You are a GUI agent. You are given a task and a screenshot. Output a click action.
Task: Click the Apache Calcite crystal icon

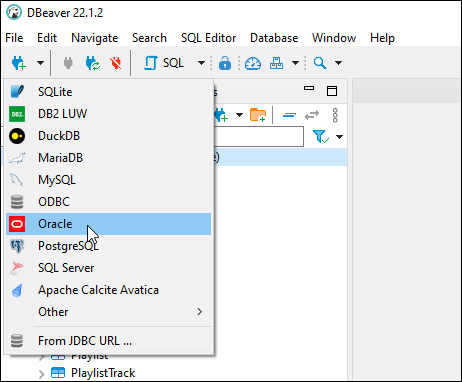[17, 290]
